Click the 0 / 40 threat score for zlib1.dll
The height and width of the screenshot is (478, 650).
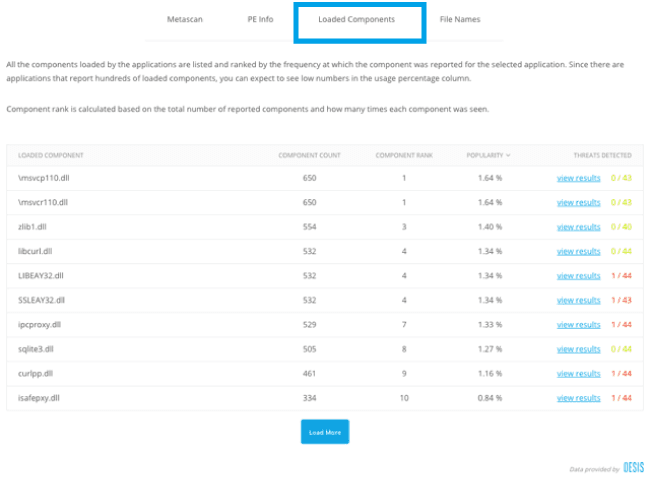pos(621,227)
